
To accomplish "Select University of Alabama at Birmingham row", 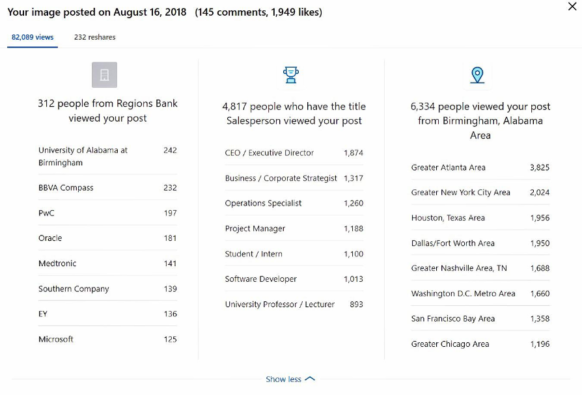I will click(x=108, y=156).
